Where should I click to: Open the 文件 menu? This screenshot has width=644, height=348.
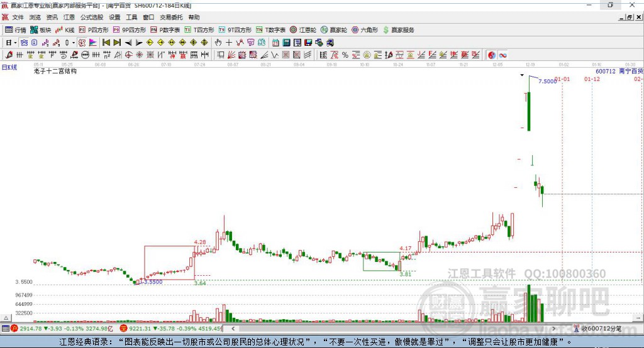click(x=18, y=17)
